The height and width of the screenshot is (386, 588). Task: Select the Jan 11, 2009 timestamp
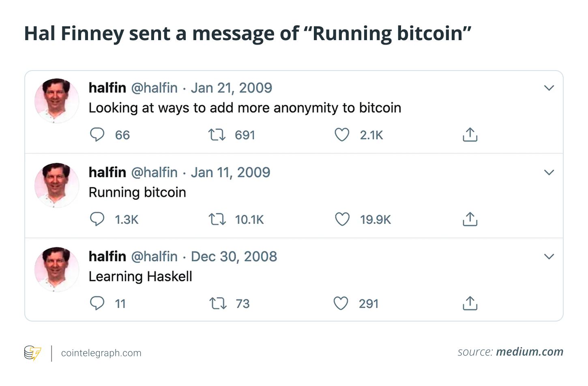pos(230,172)
